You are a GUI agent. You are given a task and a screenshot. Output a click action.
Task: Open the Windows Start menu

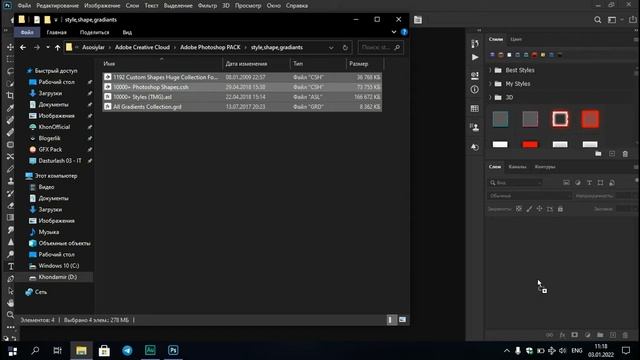13,351
